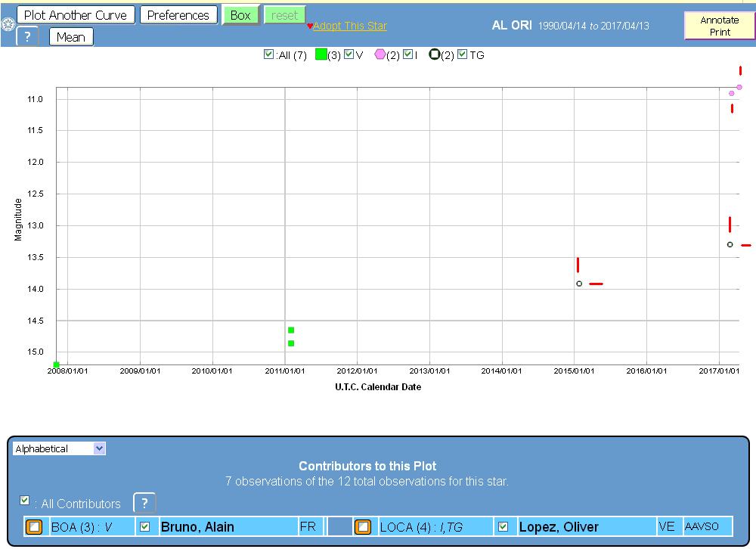Click the Annotate Print button
The width and height of the screenshot is (756, 549).
[x=719, y=26]
